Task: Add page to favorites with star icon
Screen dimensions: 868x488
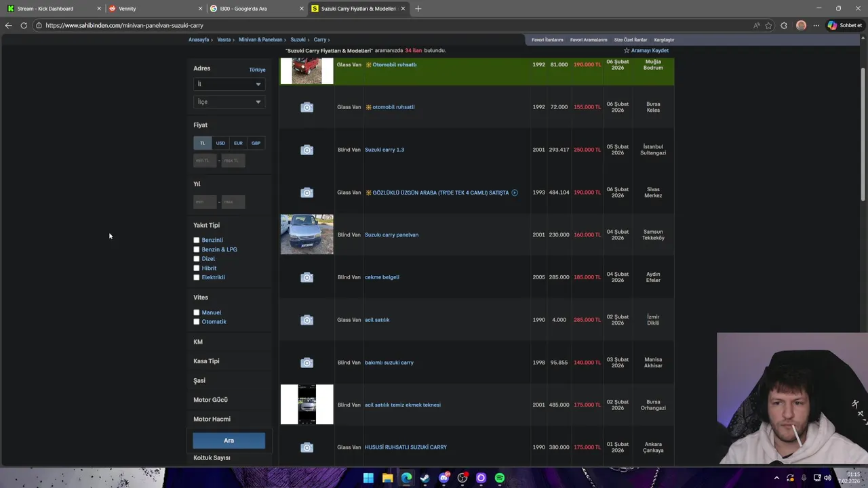Action: point(768,25)
